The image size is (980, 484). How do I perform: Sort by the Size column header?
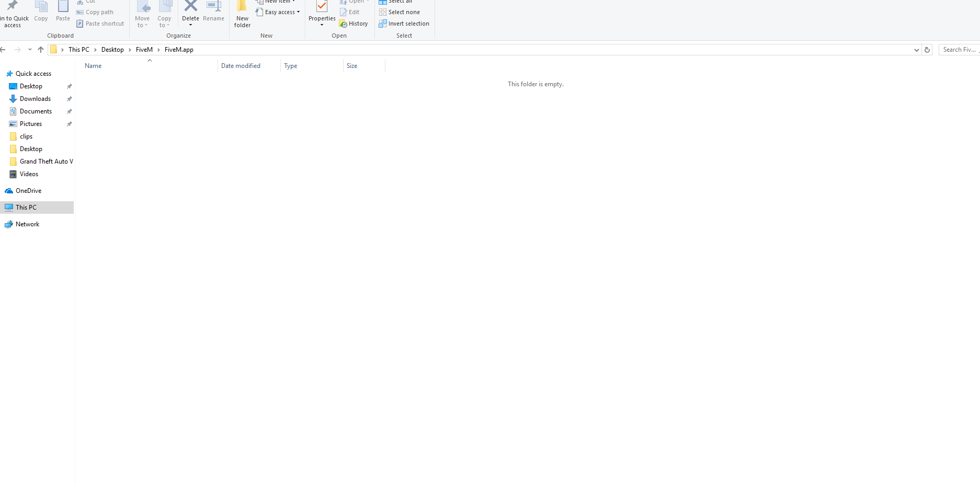pyautogui.click(x=364, y=66)
